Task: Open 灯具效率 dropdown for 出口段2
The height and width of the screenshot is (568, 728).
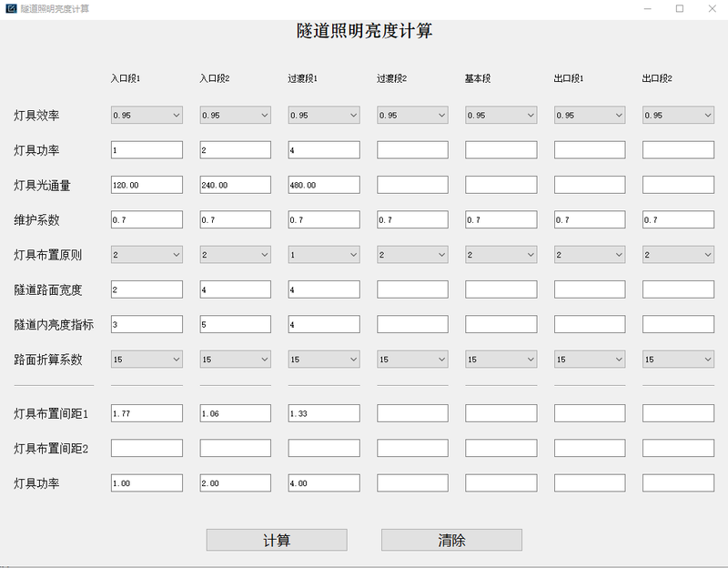Action: (678, 116)
